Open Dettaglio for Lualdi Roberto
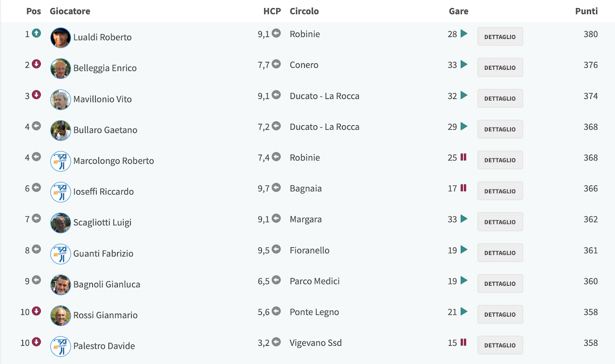Screen dimensions: 615x364 500,36
